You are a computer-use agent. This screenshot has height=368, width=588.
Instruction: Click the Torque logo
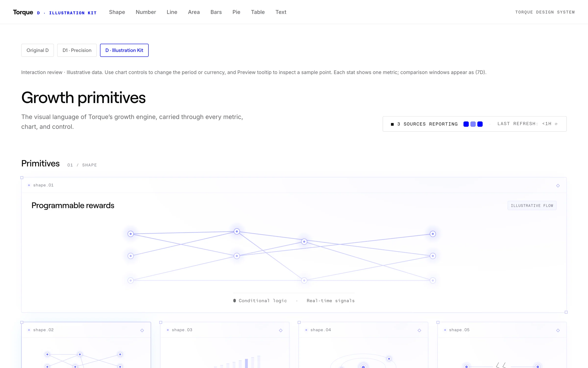[23, 12]
